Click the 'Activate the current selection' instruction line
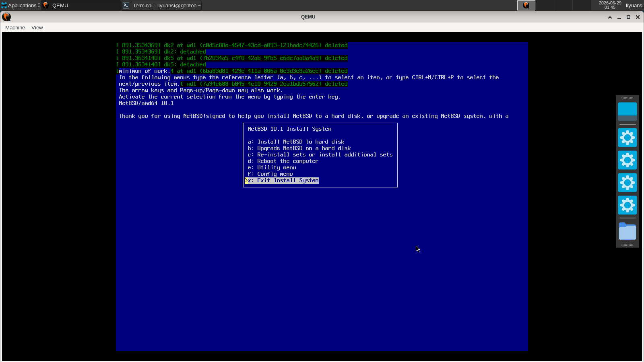644x362 pixels. [230, 97]
